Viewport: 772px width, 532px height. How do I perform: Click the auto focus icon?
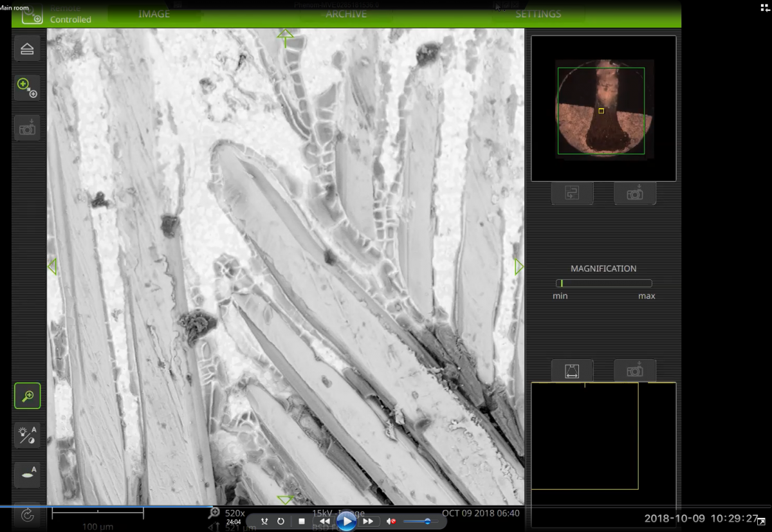pyautogui.click(x=27, y=475)
